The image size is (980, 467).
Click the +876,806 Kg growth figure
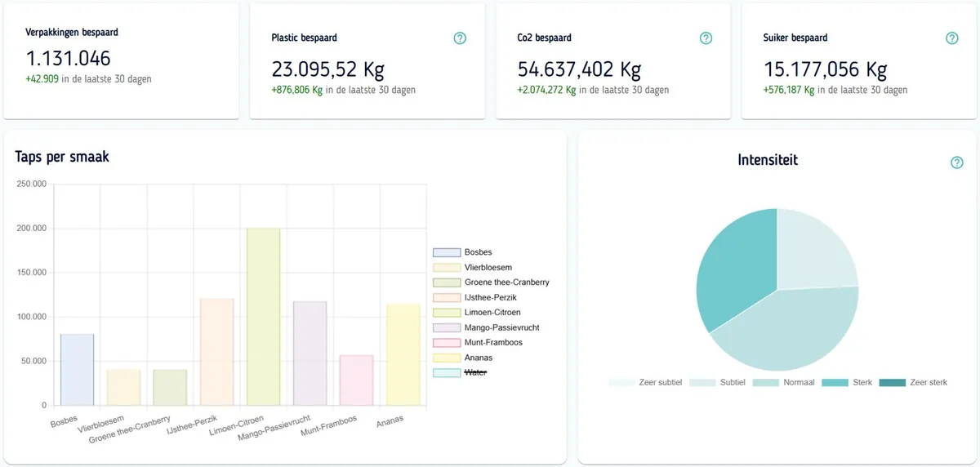(x=296, y=90)
